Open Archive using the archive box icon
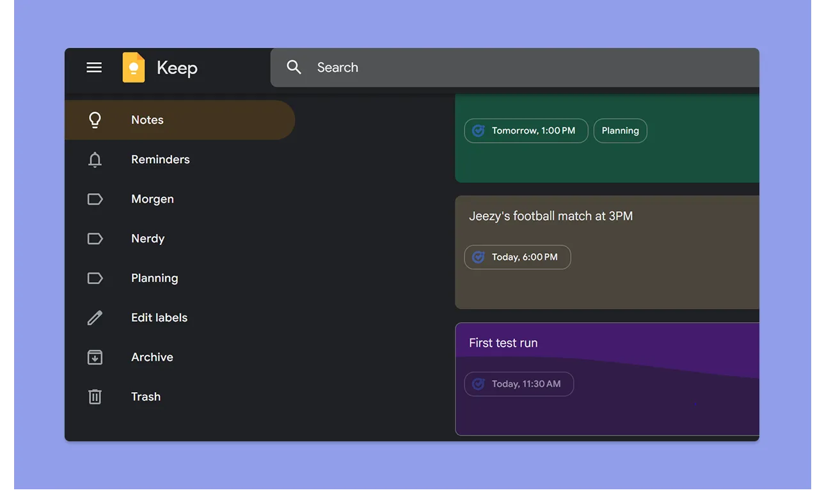Screen dimensions: 824x504 tap(95, 357)
